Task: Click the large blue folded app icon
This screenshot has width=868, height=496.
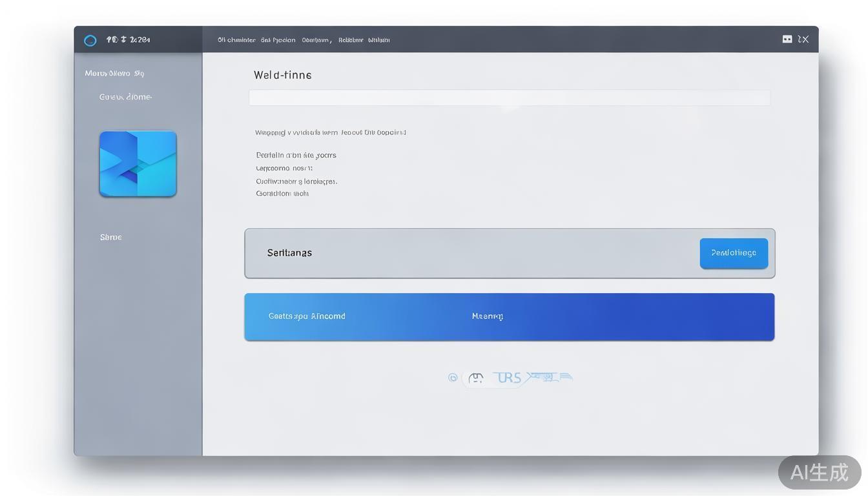Action: 138,163
